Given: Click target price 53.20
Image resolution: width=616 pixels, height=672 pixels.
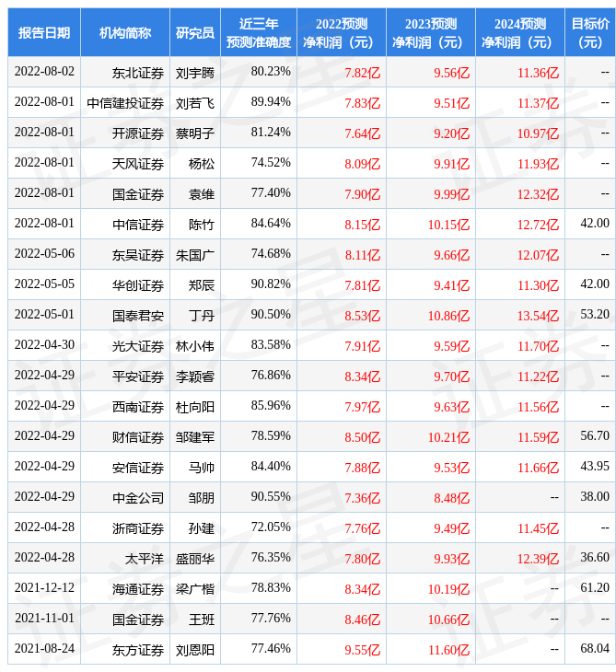Looking at the screenshot, I should point(595,315).
